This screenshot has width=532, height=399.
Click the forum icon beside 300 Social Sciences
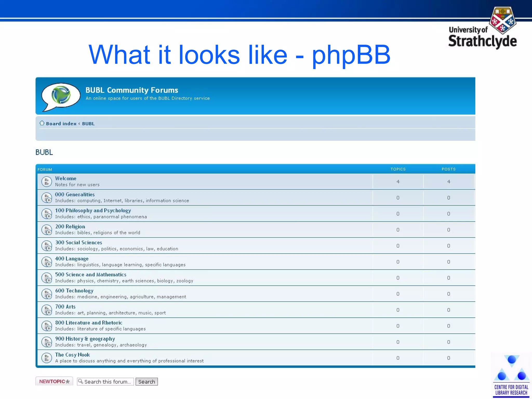[46, 246]
